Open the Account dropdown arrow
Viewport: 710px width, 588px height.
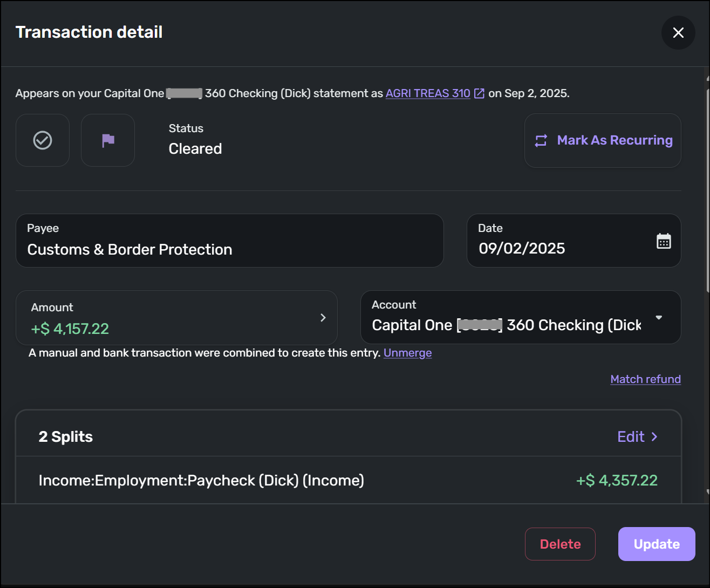coord(659,317)
